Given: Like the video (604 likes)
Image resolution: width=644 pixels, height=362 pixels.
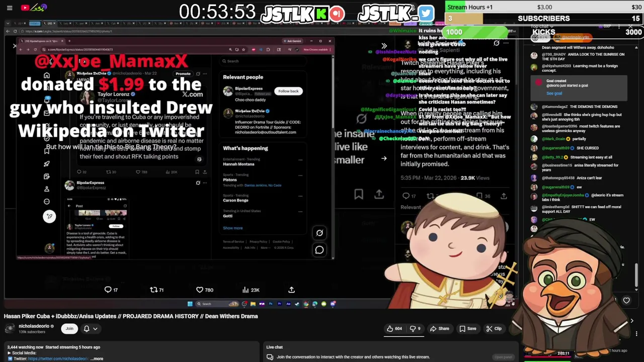Looking at the screenshot, I should tap(394, 329).
